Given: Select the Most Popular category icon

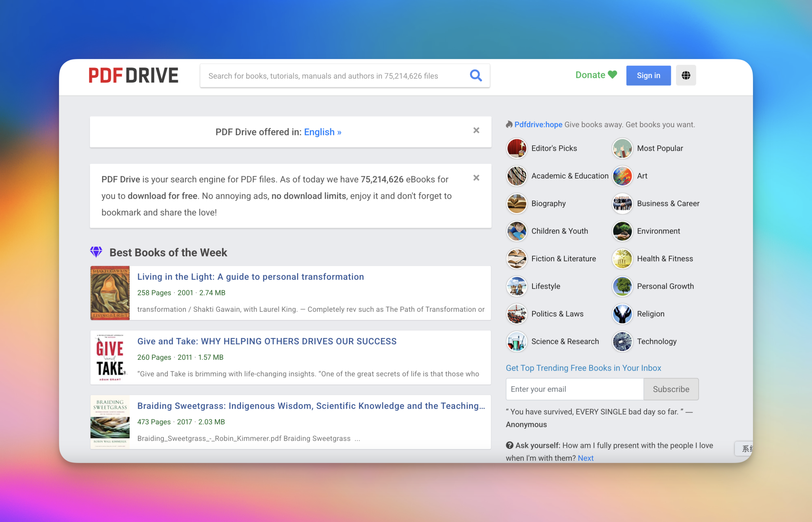Looking at the screenshot, I should point(622,148).
